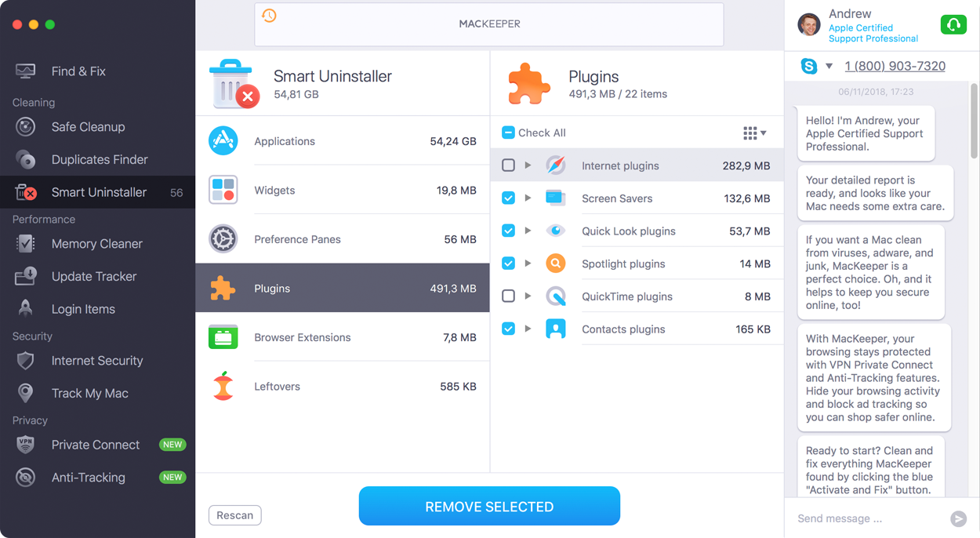Click the Leftovers size 585 KB
The image size is (980, 538).
click(458, 386)
